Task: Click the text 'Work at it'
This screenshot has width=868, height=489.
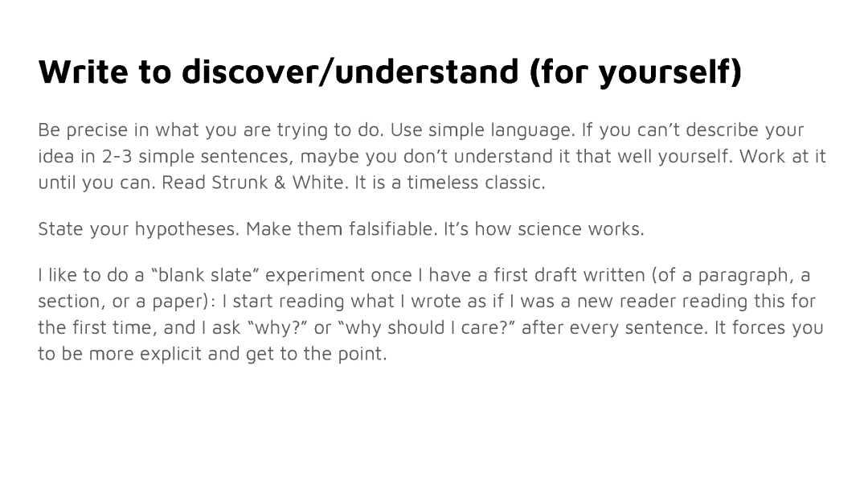Action: pos(783,156)
